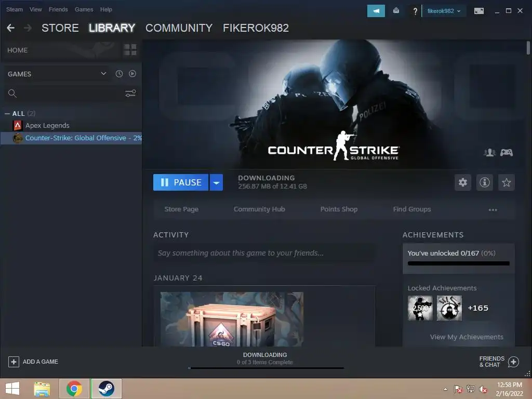Click the 2,500 locked achievement icon
The width and height of the screenshot is (532, 399).
(x=420, y=308)
